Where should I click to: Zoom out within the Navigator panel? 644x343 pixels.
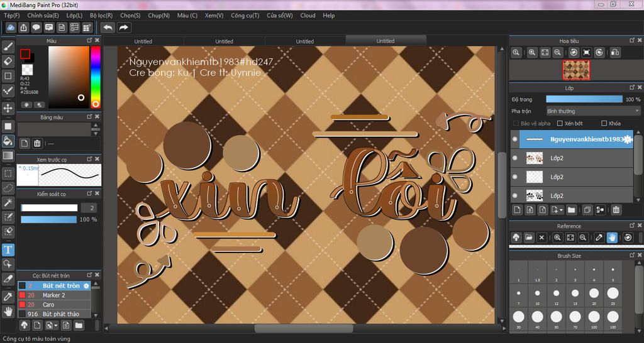click(557, 53)
